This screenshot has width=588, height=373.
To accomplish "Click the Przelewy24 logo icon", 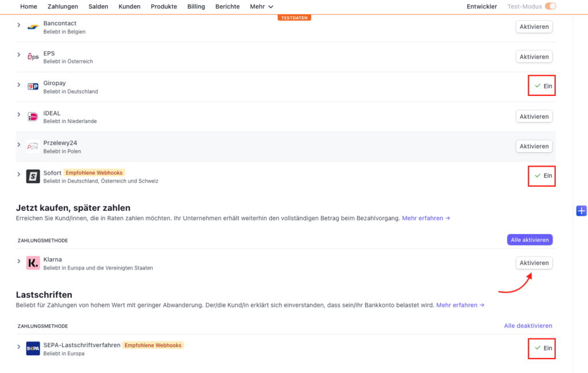I will 33,147.
